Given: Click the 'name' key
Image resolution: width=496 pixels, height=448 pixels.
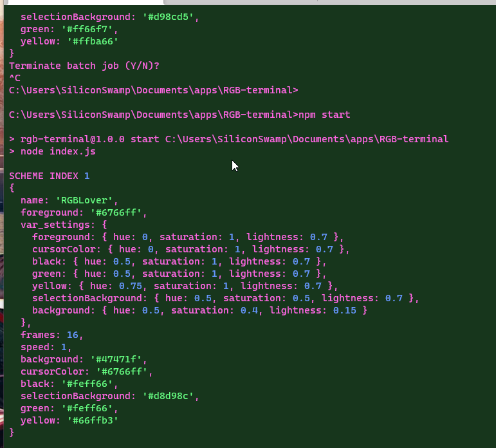Looking at the screenshot, I should coord(32,200).
